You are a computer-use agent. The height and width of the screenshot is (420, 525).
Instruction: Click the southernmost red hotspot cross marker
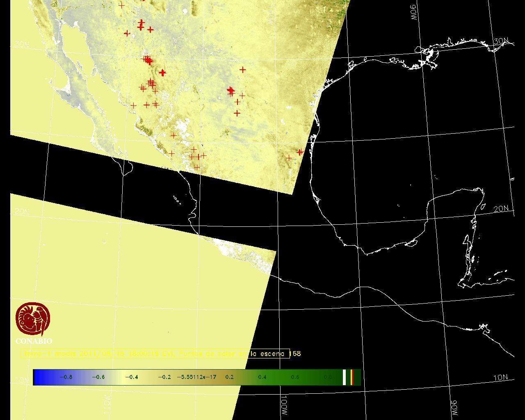(197, 167)
